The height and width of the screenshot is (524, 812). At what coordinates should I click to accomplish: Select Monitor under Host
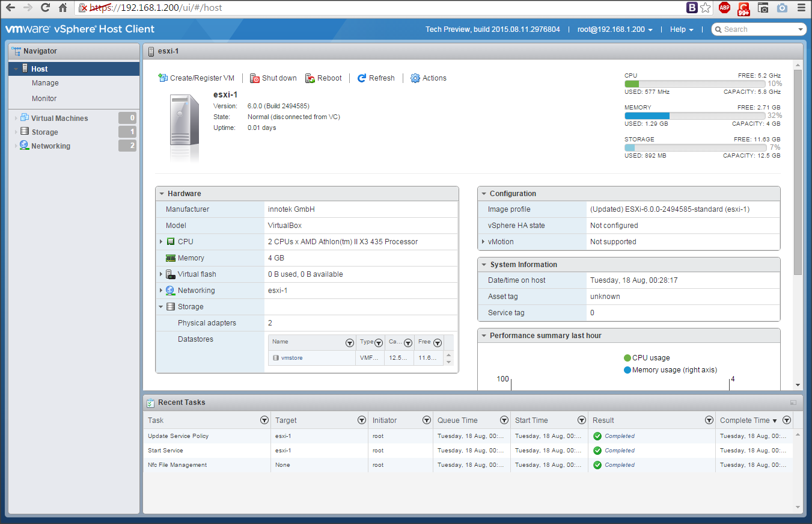click(x=44, y=99)
